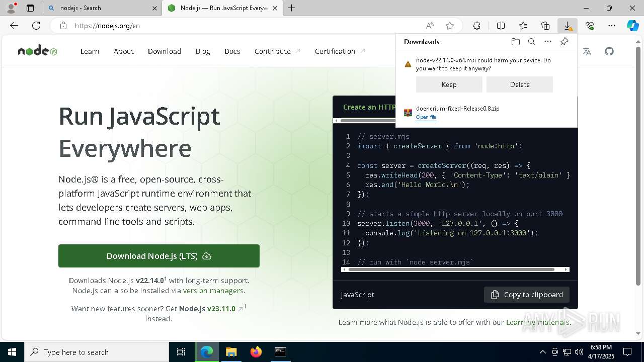The height and width of the screenshot is (362, 644).
Task: Open Favorites list icon
Action: 523,26
